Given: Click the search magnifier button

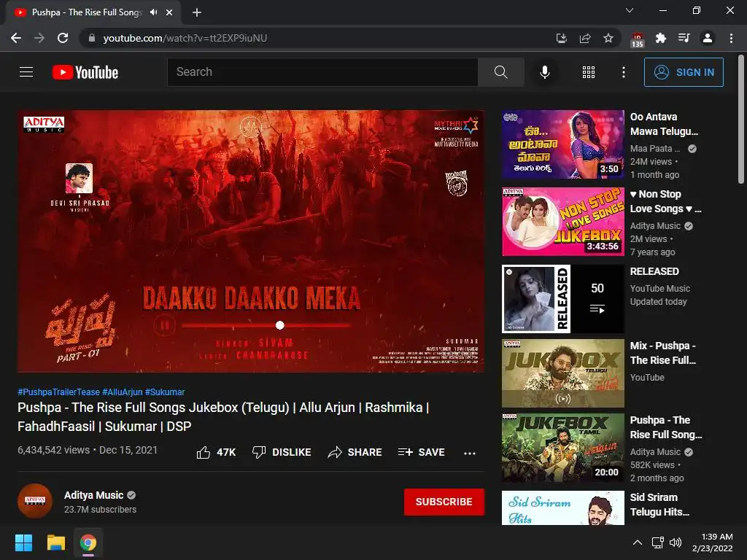Looking at the screenshot, I should [x=500, y=72].
